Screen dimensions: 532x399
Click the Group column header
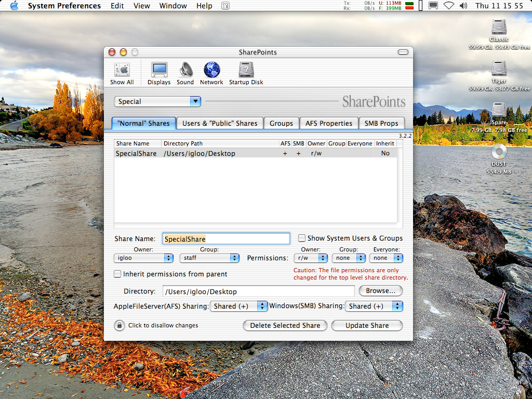pos(337,143)
